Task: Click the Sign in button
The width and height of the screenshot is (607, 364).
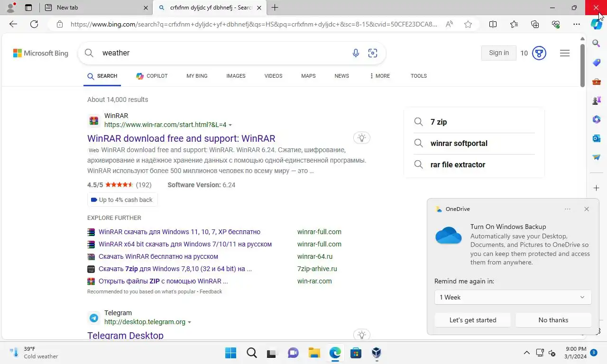Action: pyautogui.click(x=499, y=53)
